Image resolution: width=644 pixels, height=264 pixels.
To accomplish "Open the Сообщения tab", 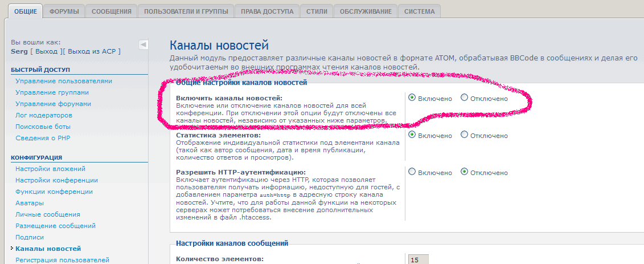I will coord(112,11).
